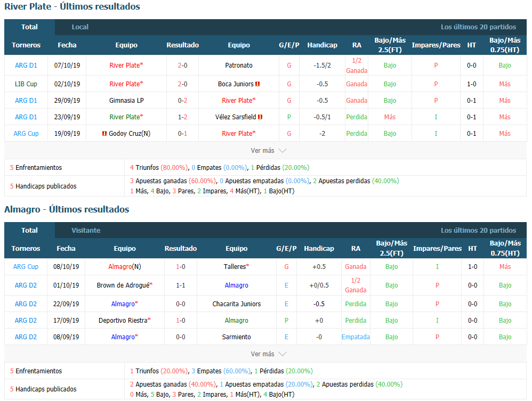Click team name Gimnasia LP
Image resolution: width=532 pixels, height=401 pixels.
126,101
